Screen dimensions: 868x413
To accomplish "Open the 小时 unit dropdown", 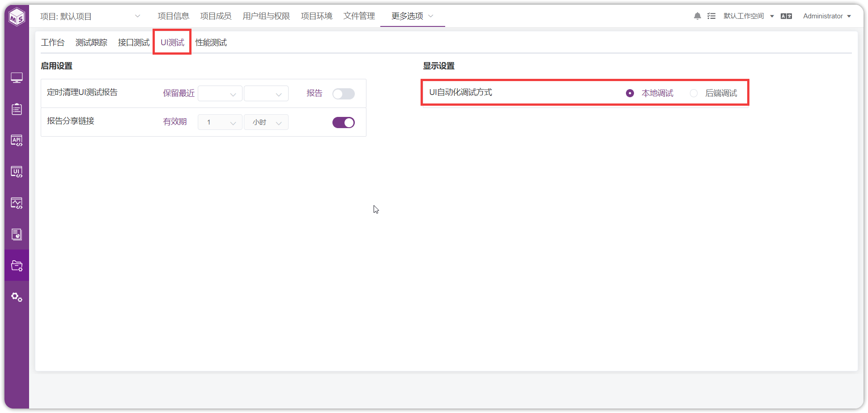I will (266, 122).
